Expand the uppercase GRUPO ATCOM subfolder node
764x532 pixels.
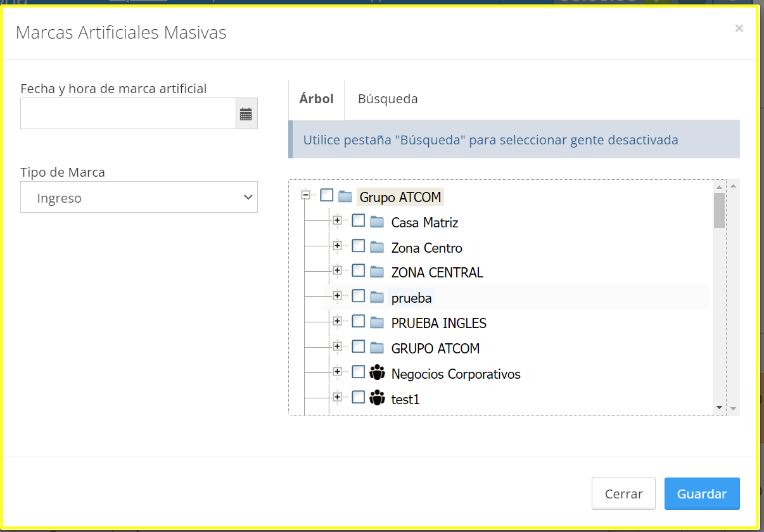click(x=337, y=346)
